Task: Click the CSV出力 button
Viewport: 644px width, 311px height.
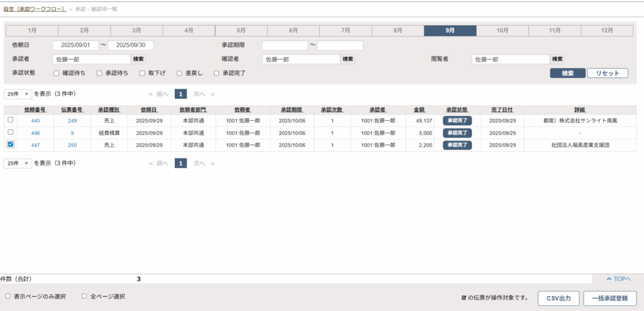Action: [x=558, y=298]
